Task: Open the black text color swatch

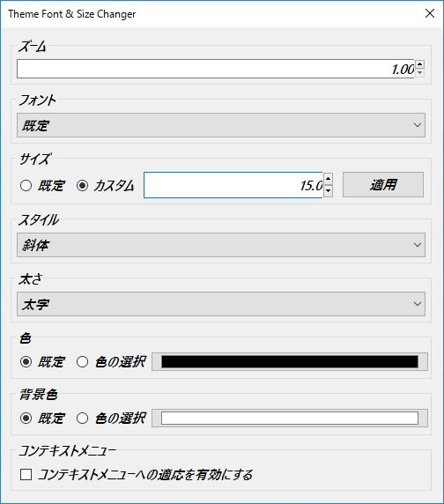Action: pos(290,361)
